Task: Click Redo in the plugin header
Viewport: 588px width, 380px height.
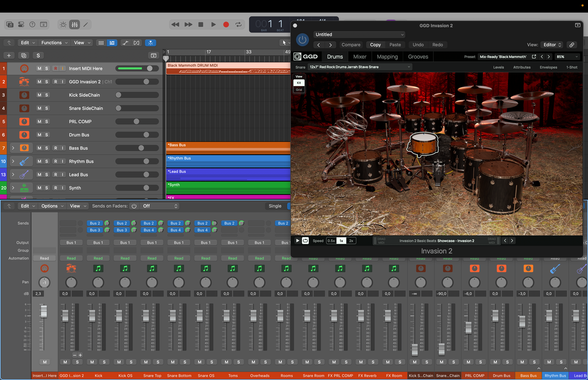Action: (x=438, y=45)
